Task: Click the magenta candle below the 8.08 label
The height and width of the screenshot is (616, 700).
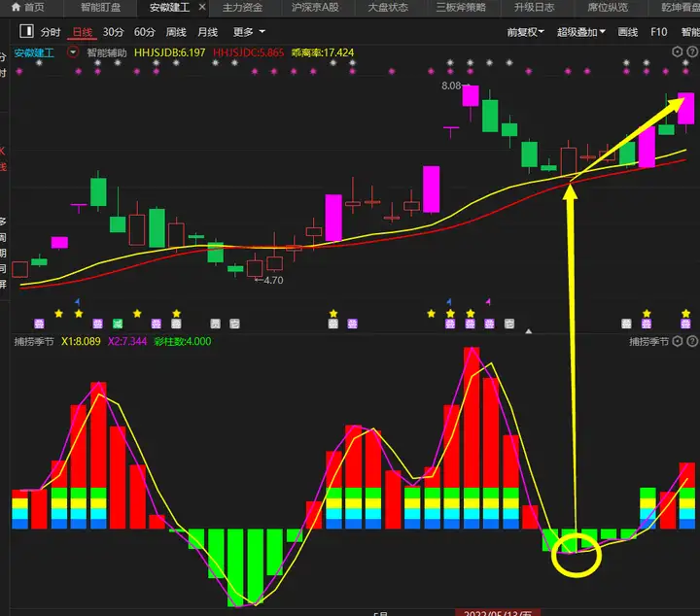Action: pyautogui.click(x=471, y=96)
